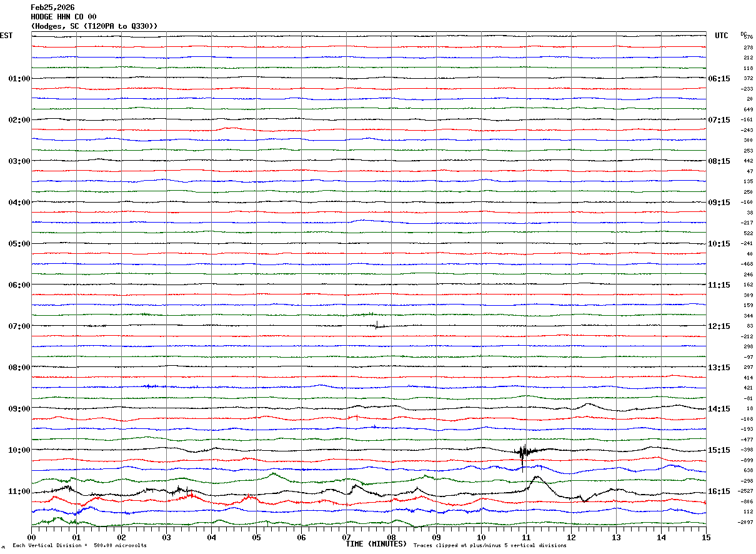Select the station code line HODGE HHN CO 00
Image resolution: width=756 pixels, height=554 pixels.
(63, 17)
